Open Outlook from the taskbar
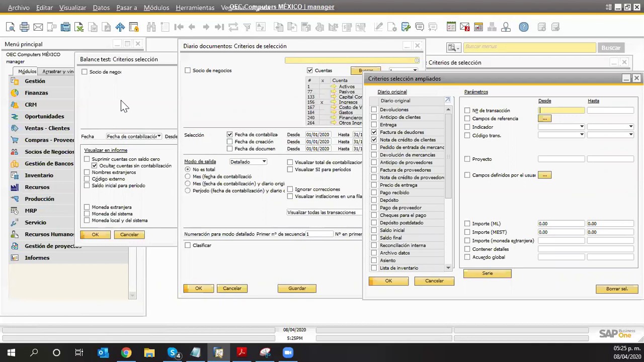The width and height of the screenshot is (644, 362). point(103,352)
